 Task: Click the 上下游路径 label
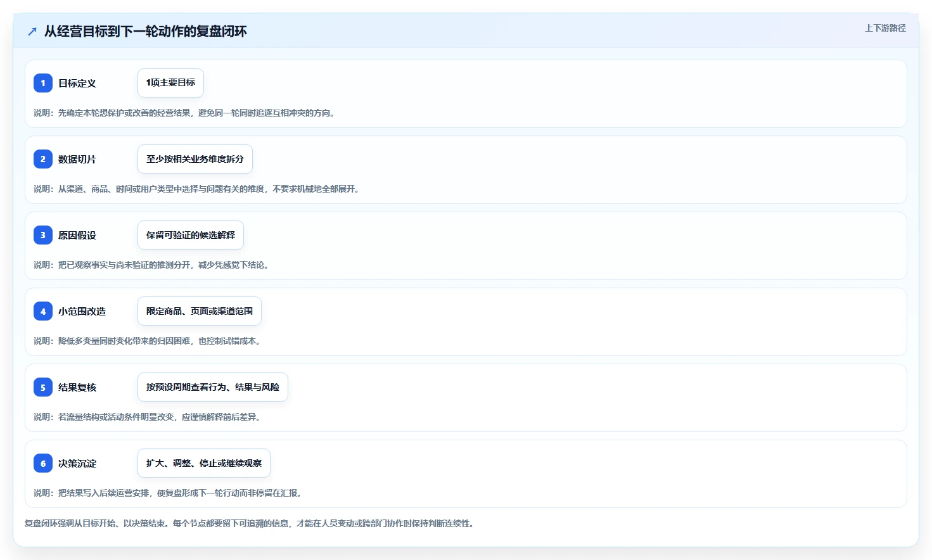click(x=885, y=28)
